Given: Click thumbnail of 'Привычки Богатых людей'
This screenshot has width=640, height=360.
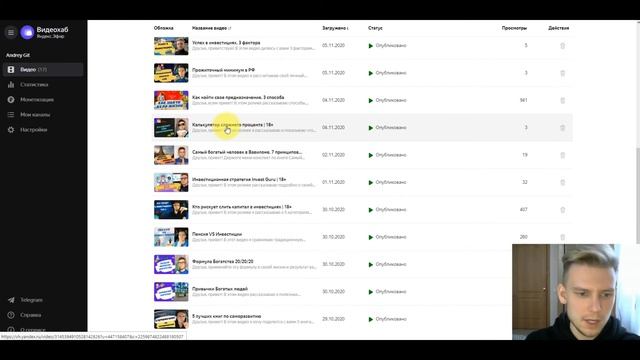Looking at the screenshot, I should [x=171, y=292].
